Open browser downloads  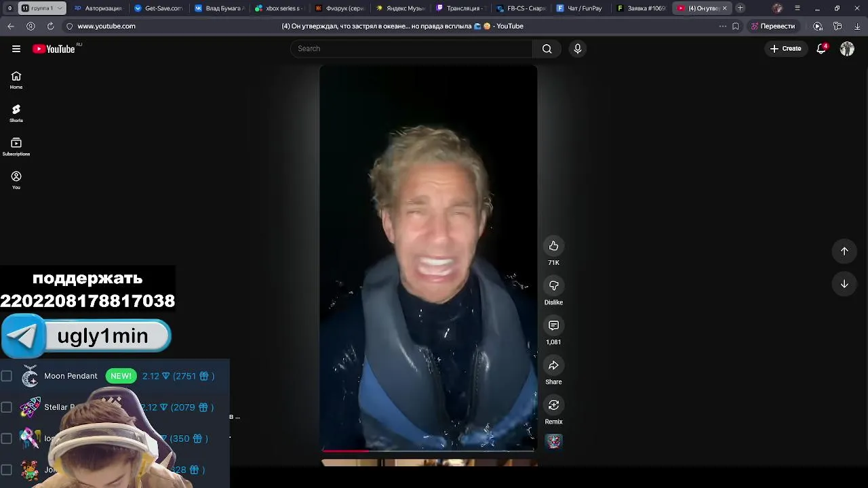tap(857, 26)
